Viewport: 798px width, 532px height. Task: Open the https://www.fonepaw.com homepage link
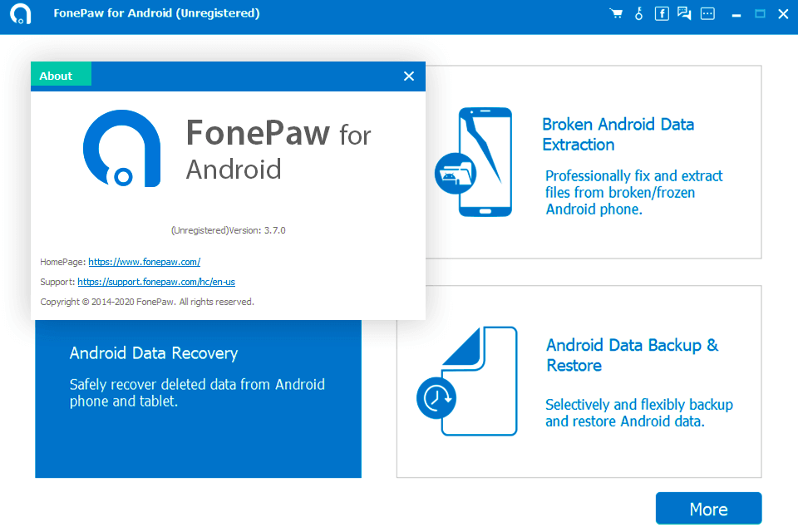144,261
